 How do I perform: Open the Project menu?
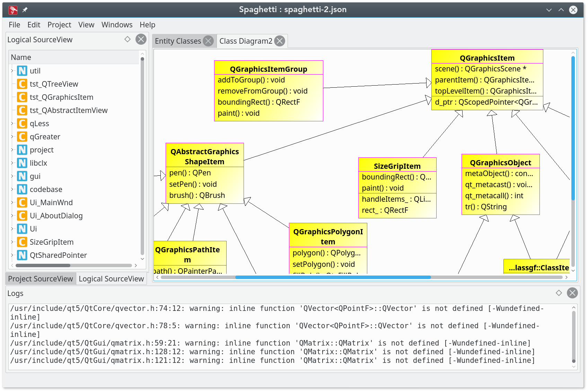click(59, 25)
